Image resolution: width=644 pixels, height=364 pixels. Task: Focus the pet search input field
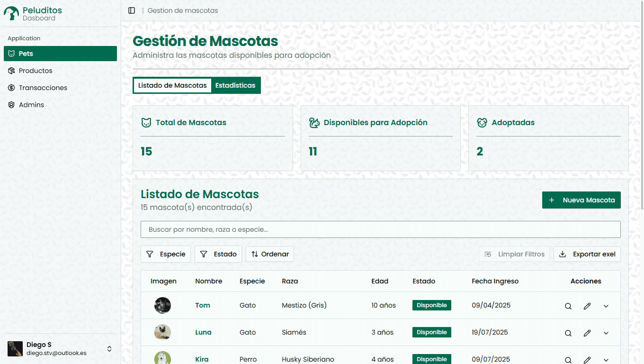pyautogui.click(x=380, y=229)
